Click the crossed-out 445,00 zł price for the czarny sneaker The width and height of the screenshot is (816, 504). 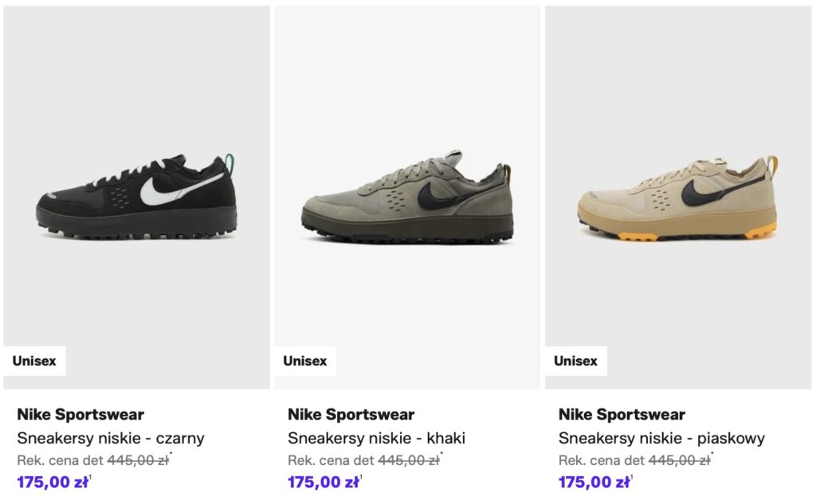click(x=138, y=460)
